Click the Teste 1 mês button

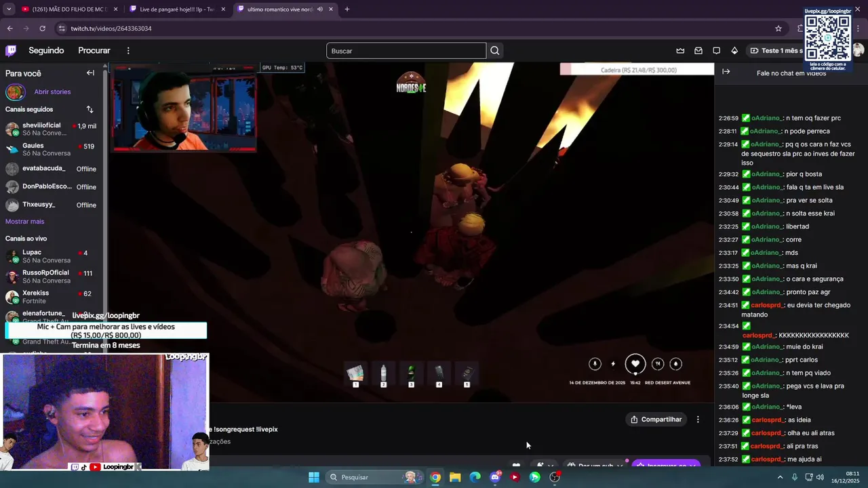click(x=776, y=51)
